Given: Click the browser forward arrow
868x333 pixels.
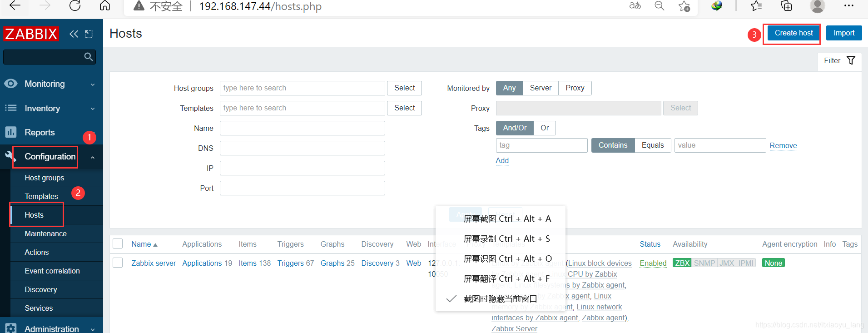Looking at the screenshot, I should (x=45, y=5).
